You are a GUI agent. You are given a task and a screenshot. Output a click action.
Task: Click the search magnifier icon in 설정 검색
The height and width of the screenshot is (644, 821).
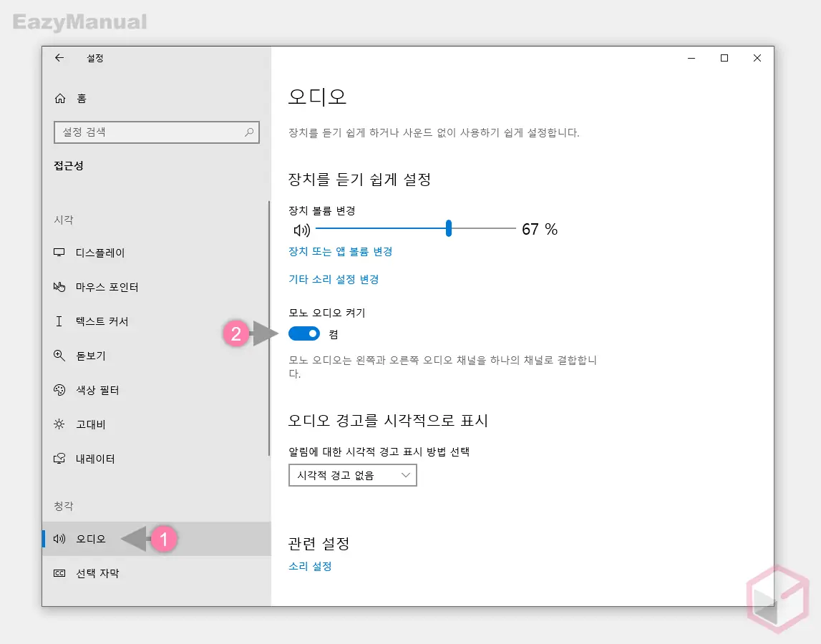point(249,132)
